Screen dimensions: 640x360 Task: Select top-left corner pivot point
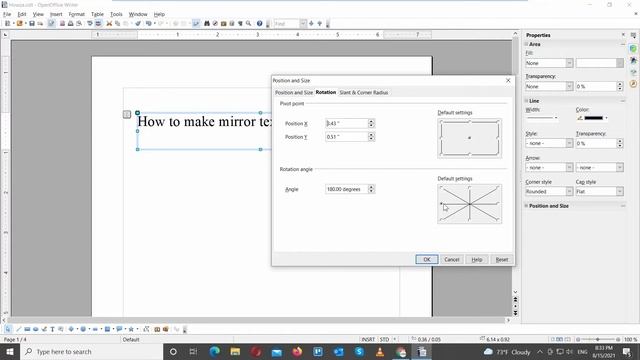point(441,122)
